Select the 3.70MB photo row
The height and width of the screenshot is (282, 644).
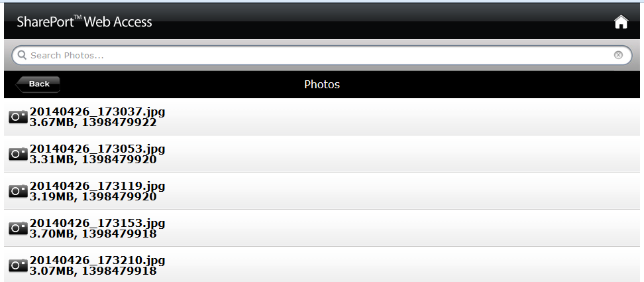[322, 228]
